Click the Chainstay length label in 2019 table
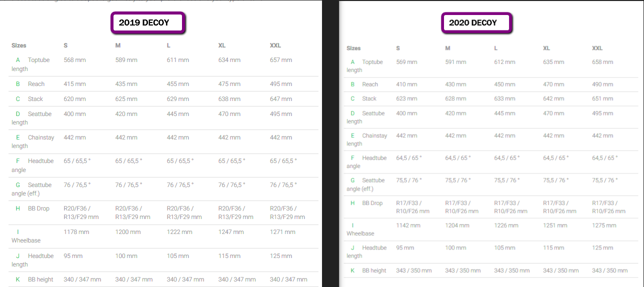 coord(33,141)
